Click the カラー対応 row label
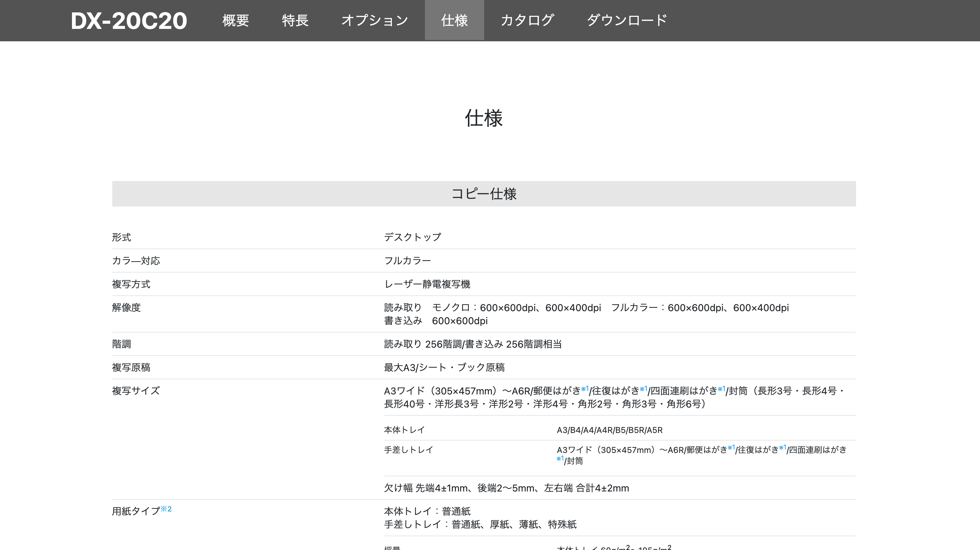Screen dimensions: 980x550 pos(136,261)
